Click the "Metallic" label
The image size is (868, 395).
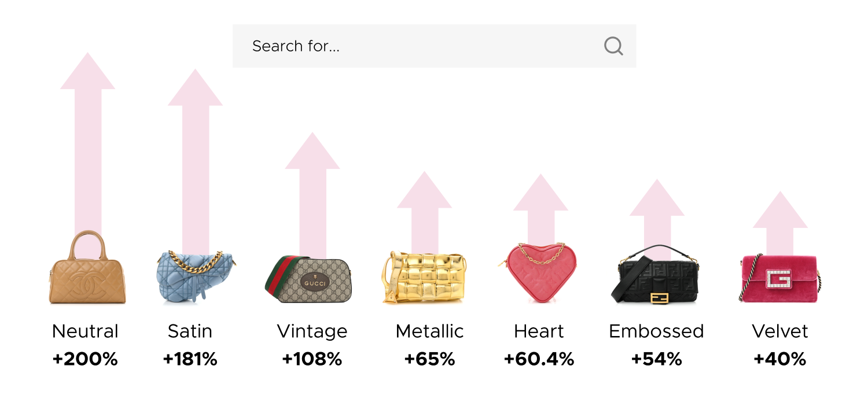pos(429,331)
